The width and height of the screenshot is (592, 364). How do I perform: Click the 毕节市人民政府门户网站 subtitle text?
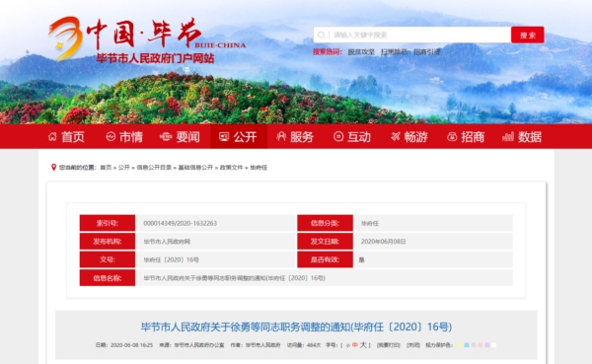click(x=155, y=58)
